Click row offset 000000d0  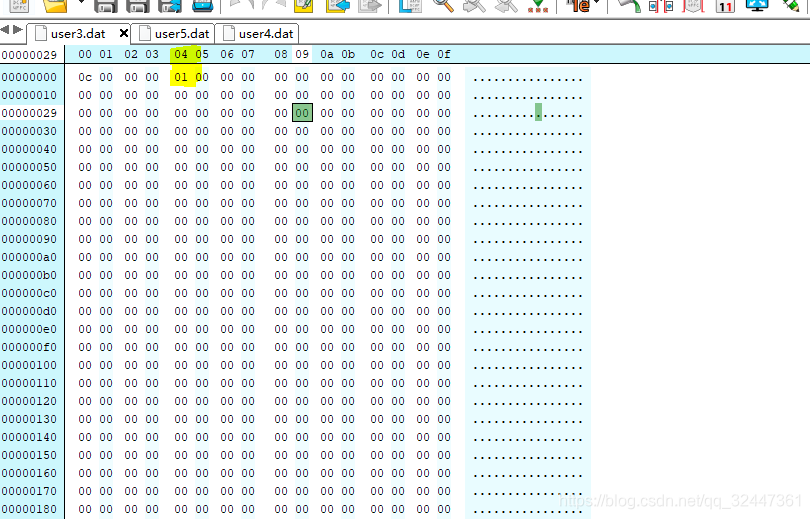point(29,311)
